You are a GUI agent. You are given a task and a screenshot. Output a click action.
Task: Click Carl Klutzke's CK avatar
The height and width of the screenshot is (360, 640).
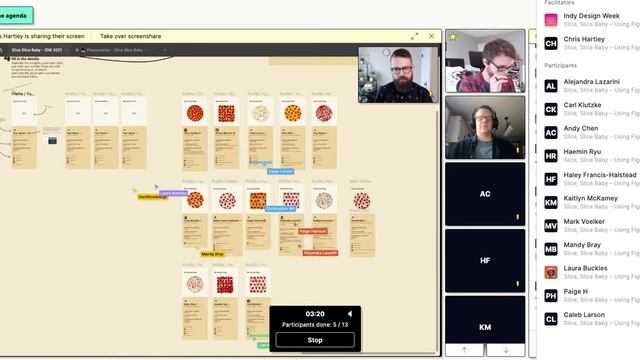pos(551,109)
